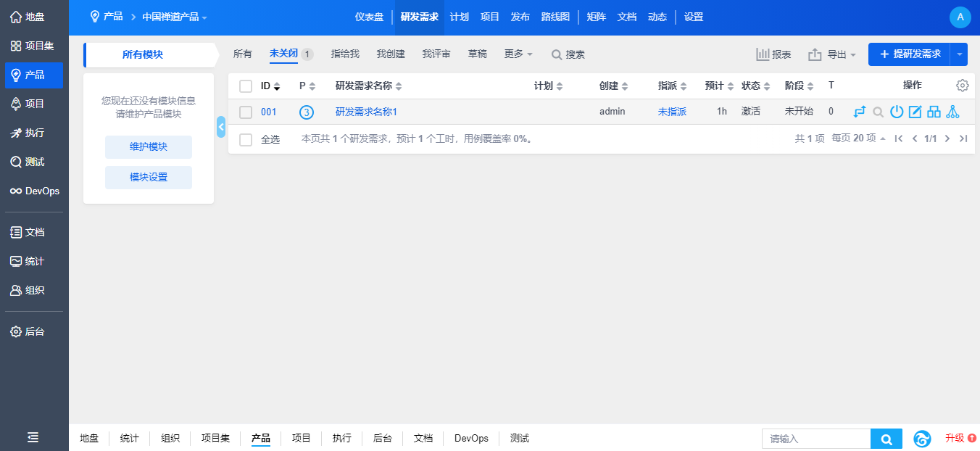The width and height of the screenshot is (980, 451).
Task: Select the checkbox for requirement 001
Action: (x=246, y=112)
